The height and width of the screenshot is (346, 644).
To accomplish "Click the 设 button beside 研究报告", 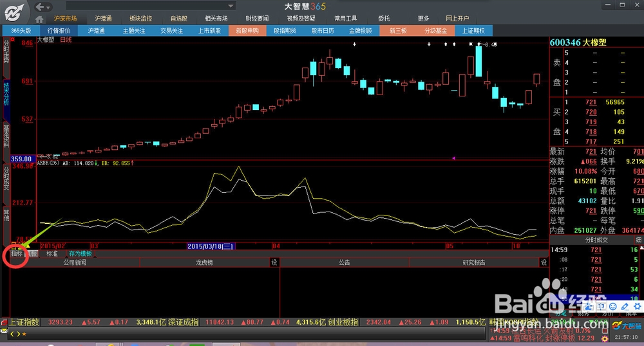I will [544, 262].
